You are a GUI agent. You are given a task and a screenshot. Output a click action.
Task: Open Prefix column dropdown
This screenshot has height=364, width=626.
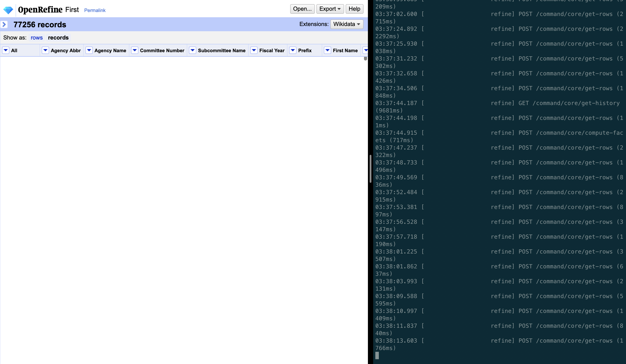click(293, 50)
